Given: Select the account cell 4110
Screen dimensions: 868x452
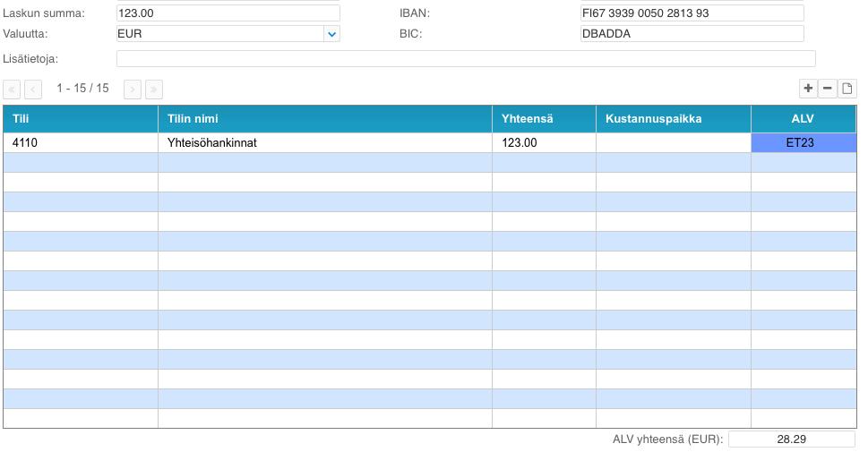Looking at the screenshot, I should (81, 142).
